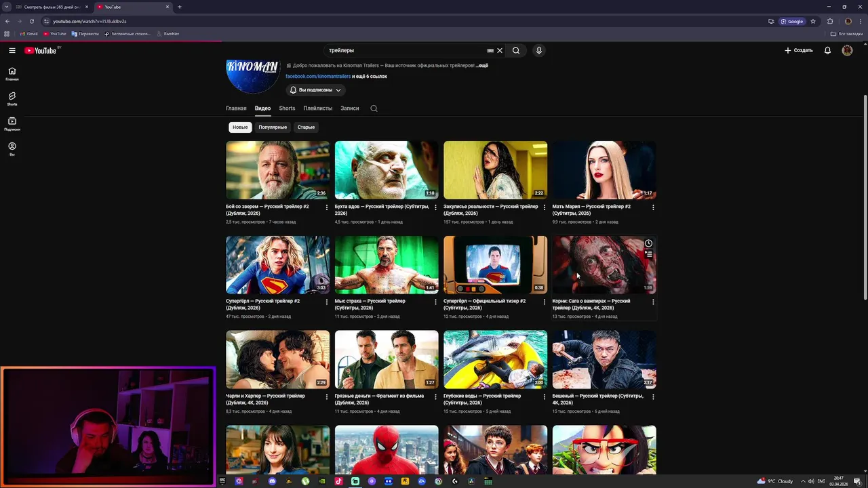Open the Вы подписаны subscription dropdown
Image resolution: width=868 pixels, height=488 pixels.
click(x=315, y=90)
